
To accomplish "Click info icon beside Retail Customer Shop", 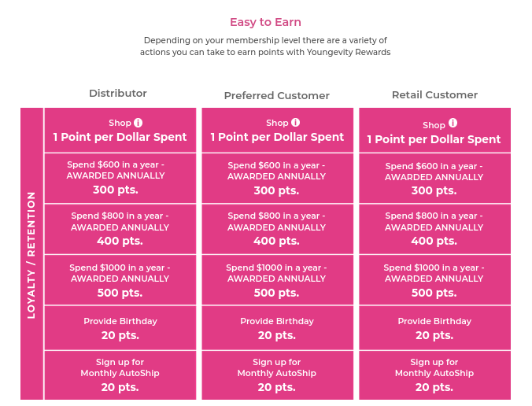I will click(x=453, y=123).
